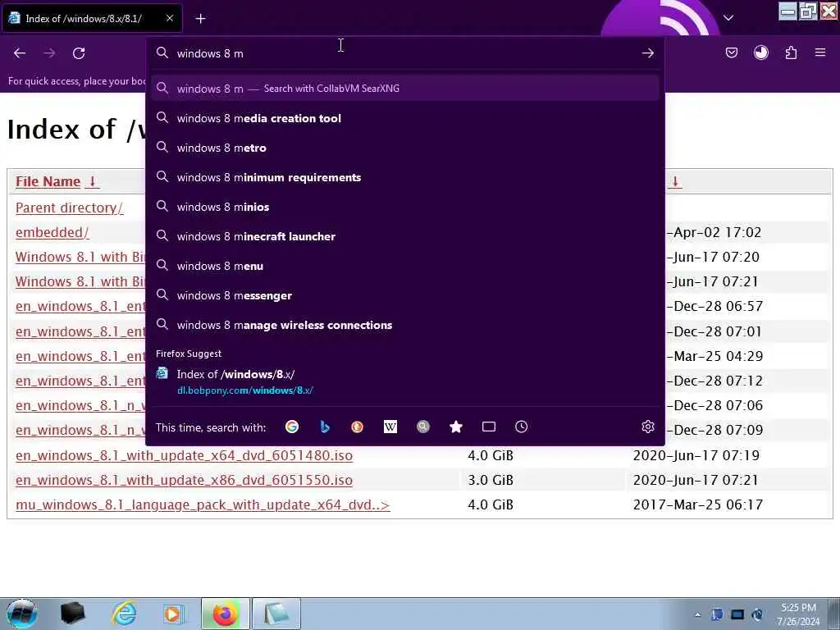Search this time in open Tabs icon

pos(489,427)
